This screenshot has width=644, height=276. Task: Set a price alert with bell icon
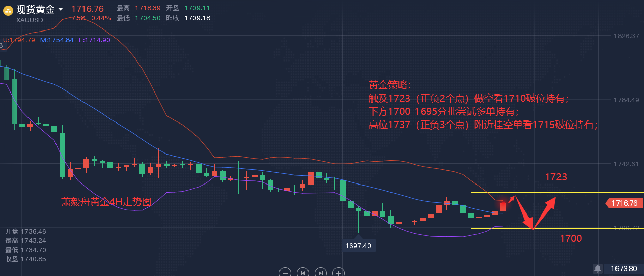[598, 268]
